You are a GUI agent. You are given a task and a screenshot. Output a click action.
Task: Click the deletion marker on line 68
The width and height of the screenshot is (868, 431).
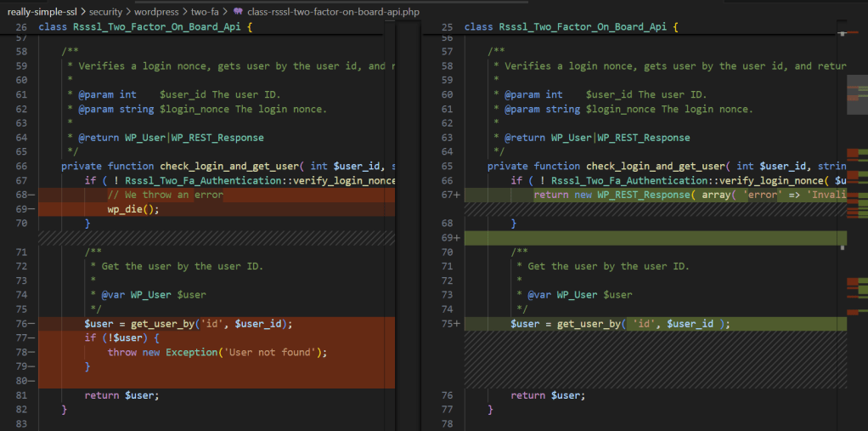pyautogui.click(x=31, y=195)
